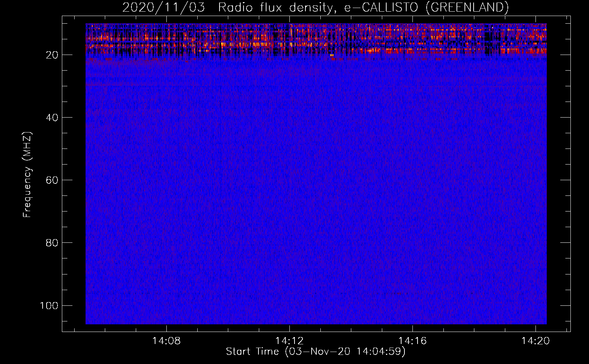This screenshot has height=364, width=589.
Task: Click the 14:16 time tick label
Action: (412, 341)
